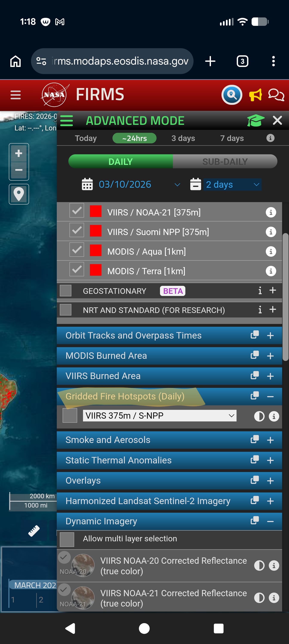
Task: Collapse the Dynamic Imagery section
Action: pyautogui.click(x=270, y=522)
